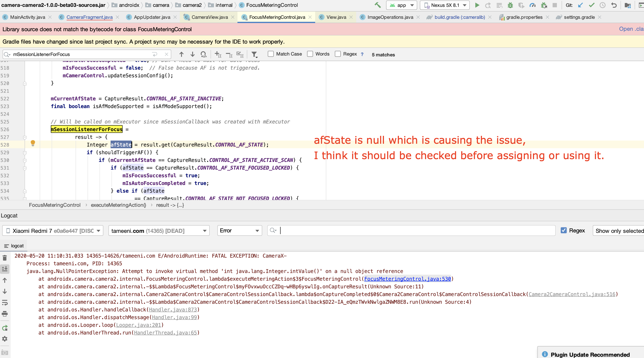Clear logcat with the trash icon
The width and height of the screenshot is (644, 358).
point(5,258)
